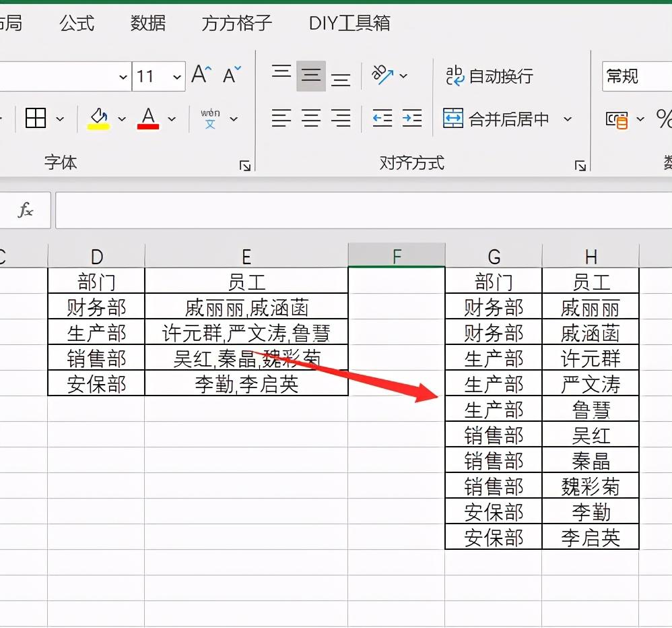Select cell 魏彩菊 in column H
Image resolution: width=672 pixels, height=628 pixels.
[591, 486]
